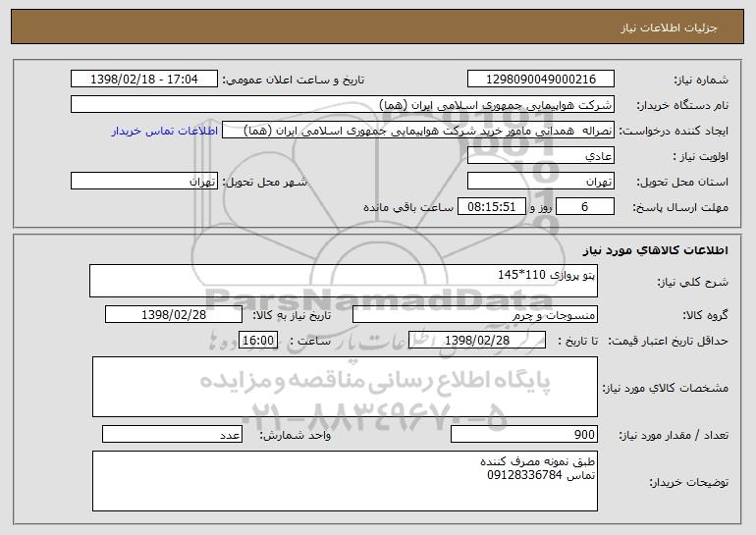756x535 pixels.
Task: Click the header title جزئیات اطلاعات نیاز
Action: click(x=669, y=27)
